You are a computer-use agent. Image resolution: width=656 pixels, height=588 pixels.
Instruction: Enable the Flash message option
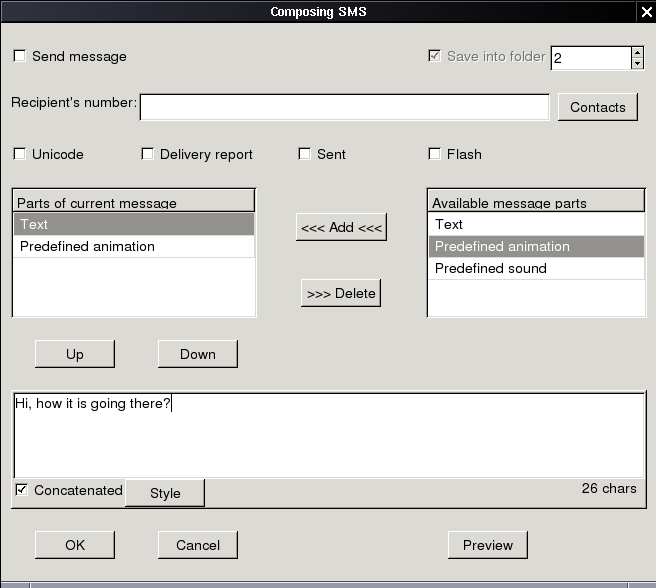coord(435,154)
